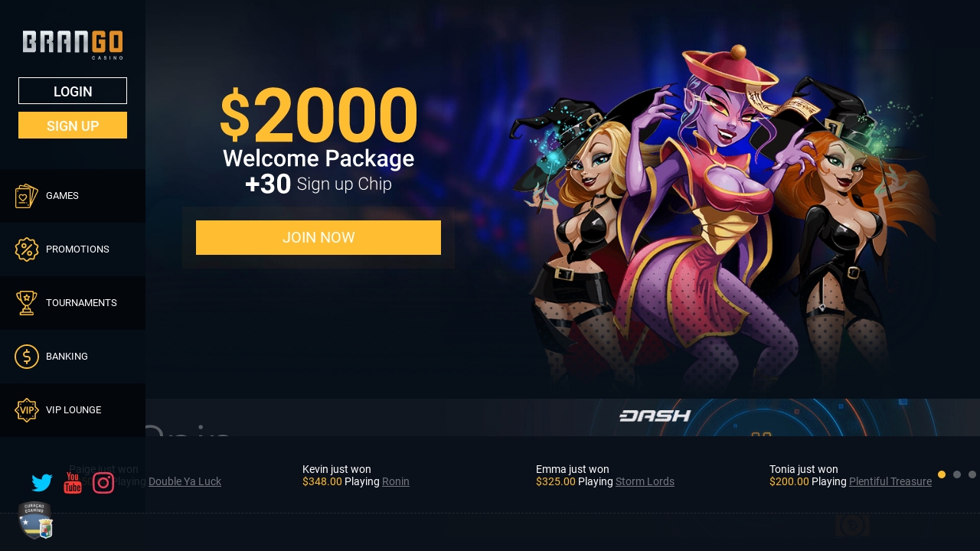The height and width of the screenshot is (551, 980).
Task: Open the YouTube social icon
Action: tap(73, 483)
